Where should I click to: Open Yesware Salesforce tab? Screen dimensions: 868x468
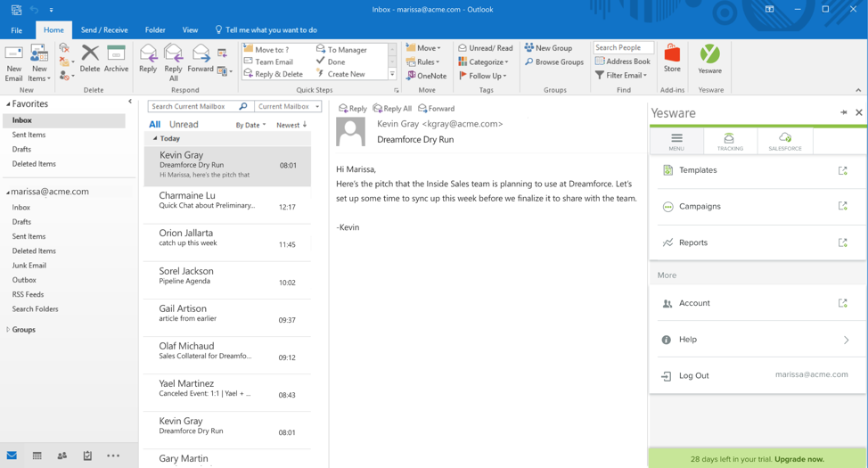pos(785,141)
